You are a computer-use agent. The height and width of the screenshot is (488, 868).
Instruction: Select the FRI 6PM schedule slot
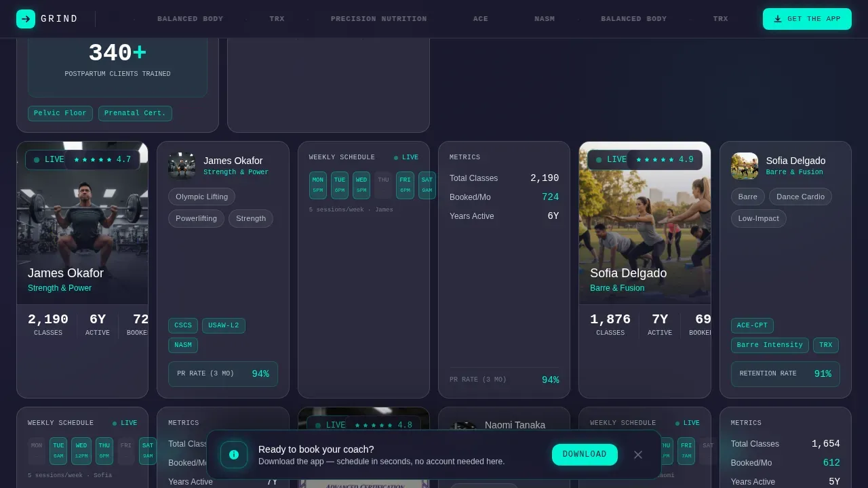click(405, 185)
